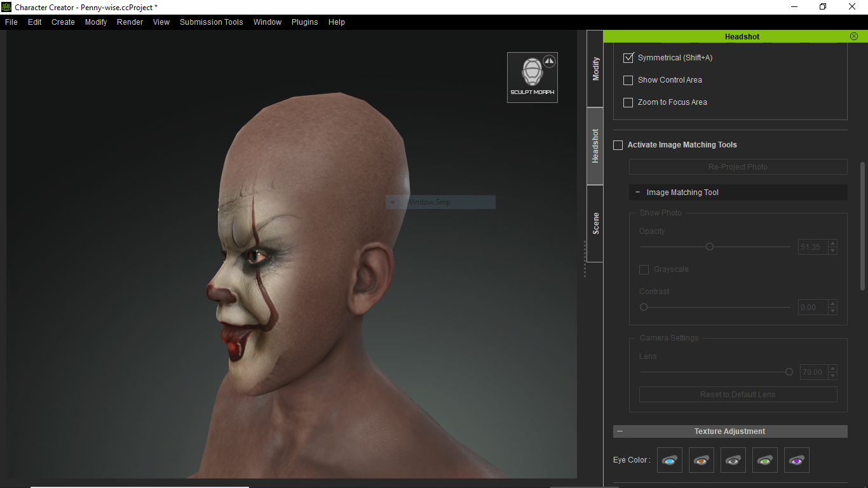Open the Help menu
The height and width of the screenshot is (488, 868).
pyautogui.click(x=337, y=22)
